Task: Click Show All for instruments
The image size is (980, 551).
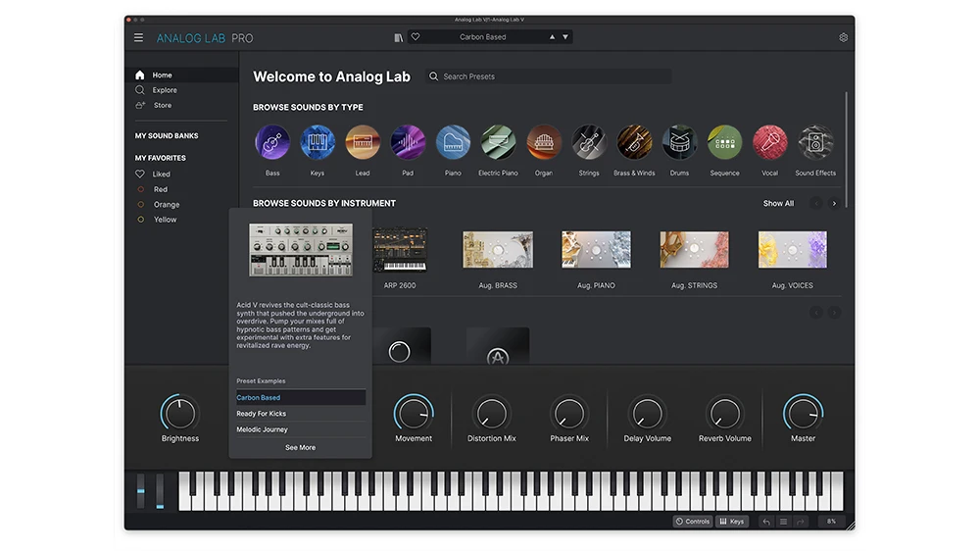Action: coord(778,204)
